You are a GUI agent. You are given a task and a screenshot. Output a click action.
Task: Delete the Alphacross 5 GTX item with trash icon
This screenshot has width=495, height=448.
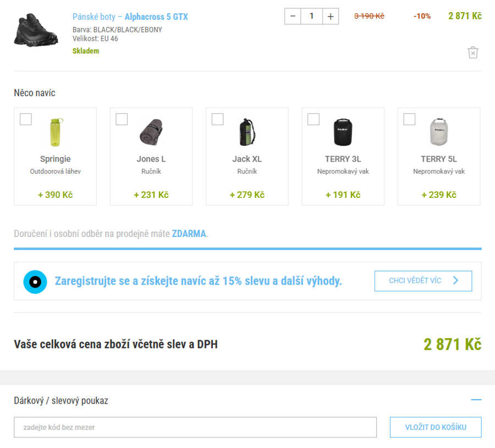[x=473, y=52]
